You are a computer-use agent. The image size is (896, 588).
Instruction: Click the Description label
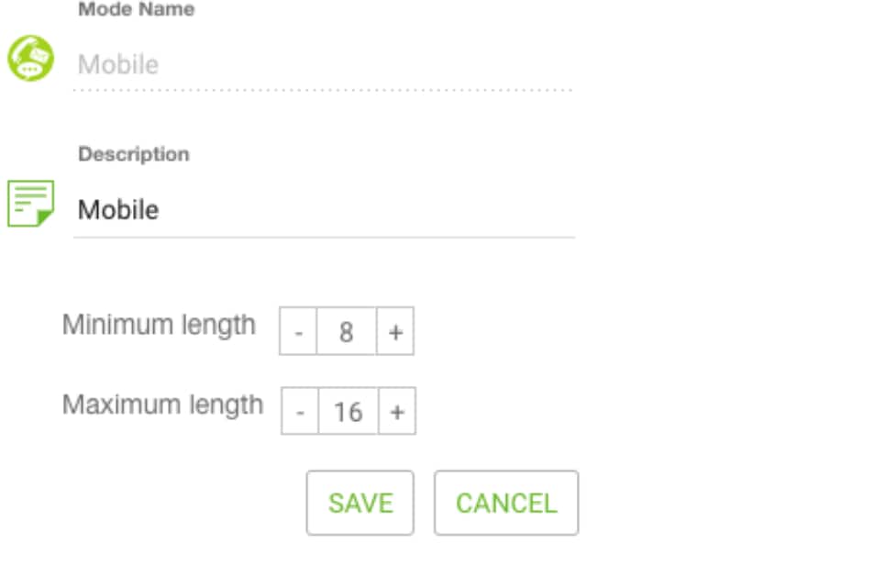click(x=134, y=154)
